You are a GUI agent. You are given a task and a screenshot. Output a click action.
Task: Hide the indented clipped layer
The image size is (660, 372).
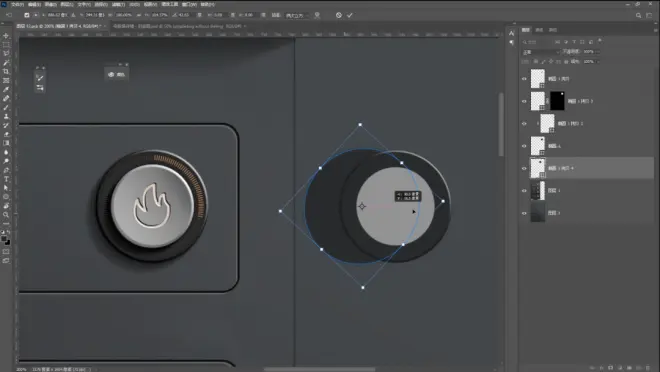[524, 124]
